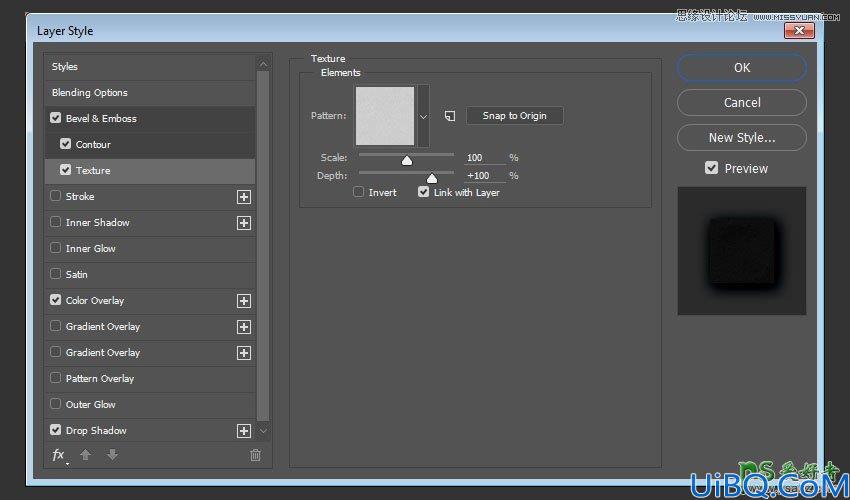
Task: Move effect down with the down arrow
Action: pos(112,455)
